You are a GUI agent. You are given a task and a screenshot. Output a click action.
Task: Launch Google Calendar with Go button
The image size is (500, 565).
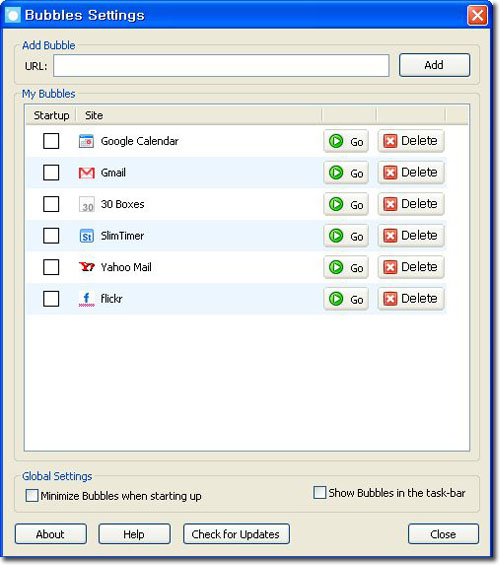pos(346,141)
